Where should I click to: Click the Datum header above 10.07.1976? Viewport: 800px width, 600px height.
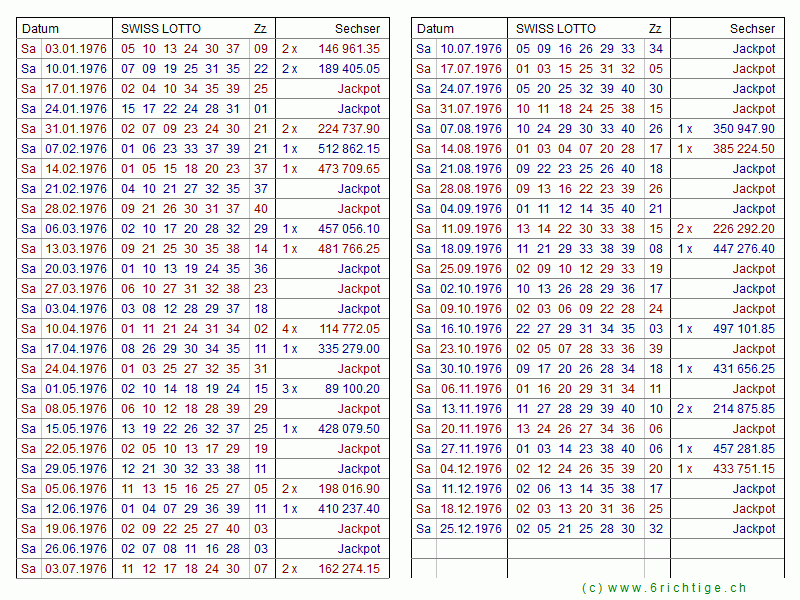click(x=435, y=29)
